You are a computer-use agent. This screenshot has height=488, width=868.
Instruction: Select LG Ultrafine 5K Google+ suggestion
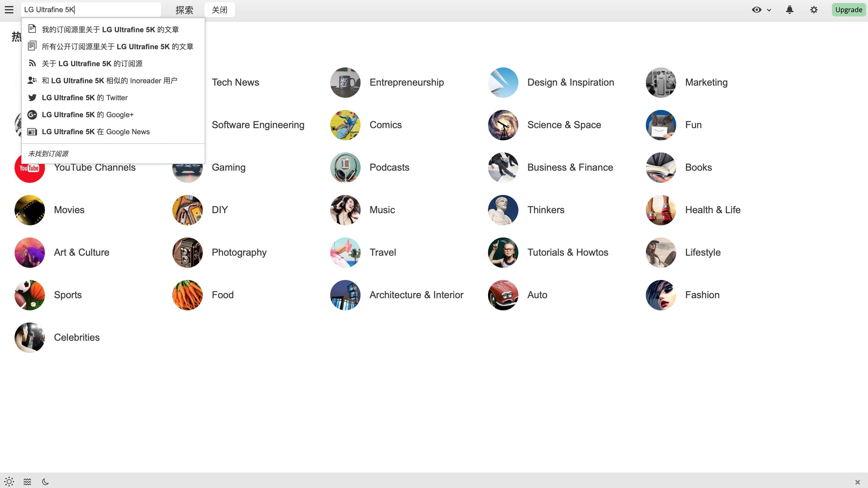[113, 115]
